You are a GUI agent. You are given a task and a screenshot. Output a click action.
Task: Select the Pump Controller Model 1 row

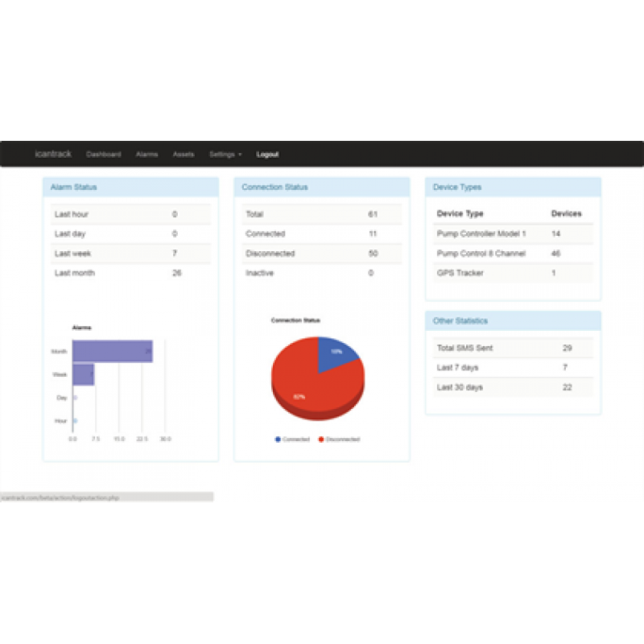483,233
